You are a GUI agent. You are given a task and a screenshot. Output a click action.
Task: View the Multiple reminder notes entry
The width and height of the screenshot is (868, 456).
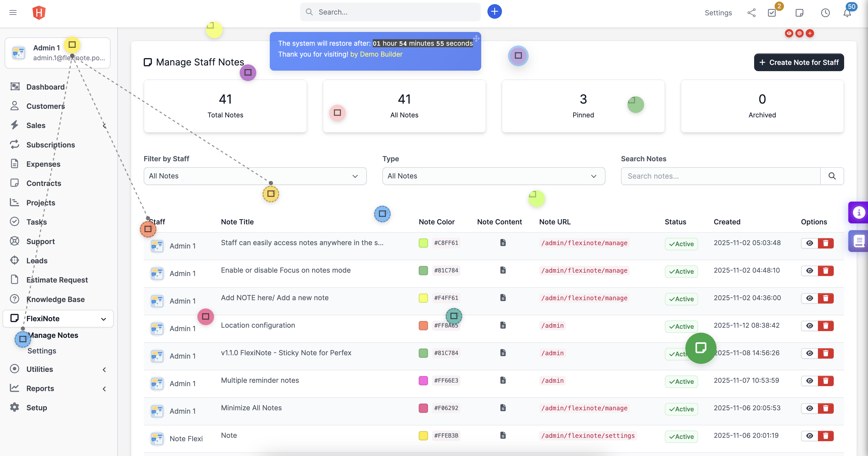tap(809, 381)
